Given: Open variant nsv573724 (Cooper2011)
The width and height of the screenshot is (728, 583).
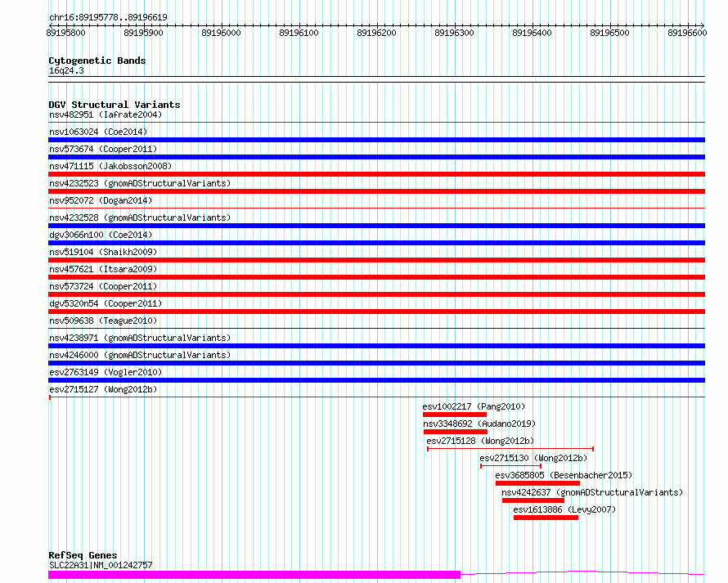Looking at the screenshot, I should point(103,286).
